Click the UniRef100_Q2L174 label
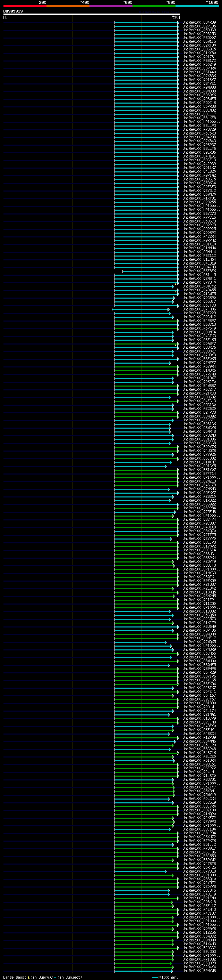This screenshot has width=222, height=980. 199,711
